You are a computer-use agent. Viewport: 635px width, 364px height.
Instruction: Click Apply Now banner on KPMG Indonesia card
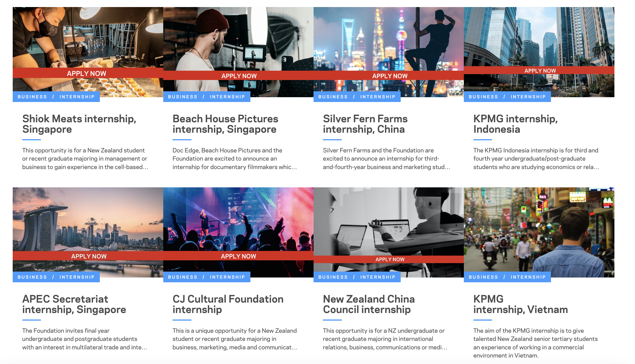tap(539, 70)
